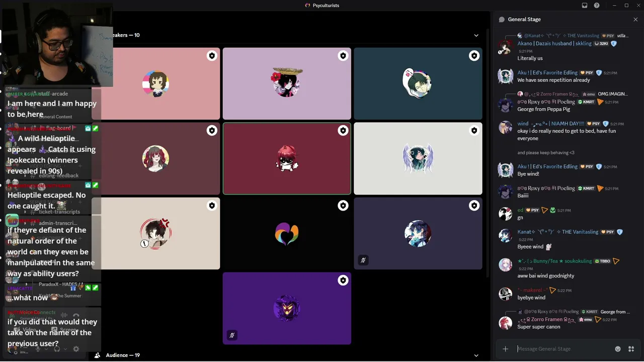Select the pink speaker tile avatar
The image size is (644, 362).
(x=155, y=83)
